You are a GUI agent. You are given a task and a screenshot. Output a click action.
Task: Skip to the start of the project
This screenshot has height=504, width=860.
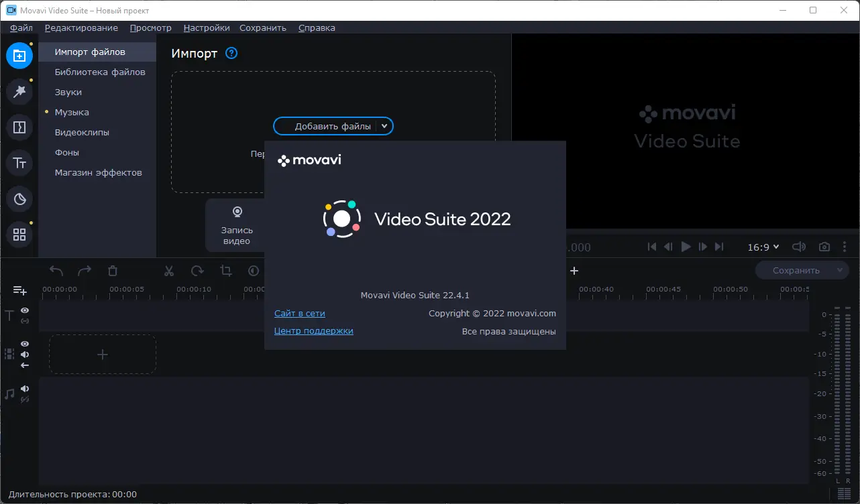651,247
